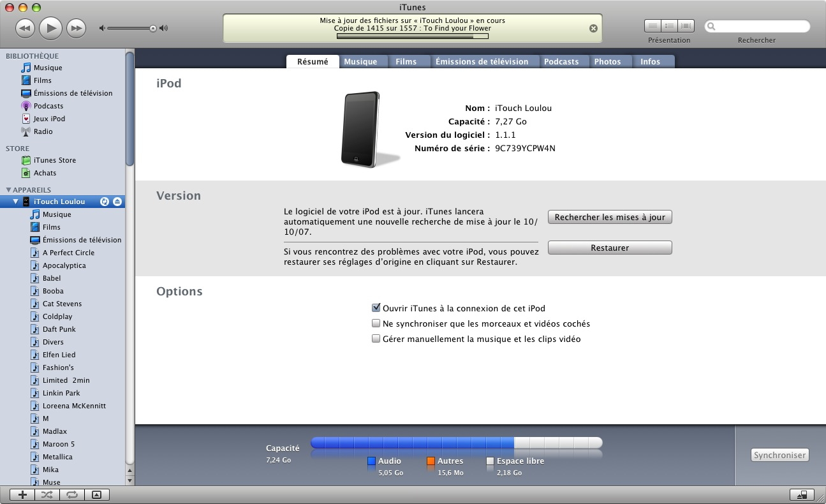Skip to next track button
Screen dimensions: 826x504
point(76,28)
